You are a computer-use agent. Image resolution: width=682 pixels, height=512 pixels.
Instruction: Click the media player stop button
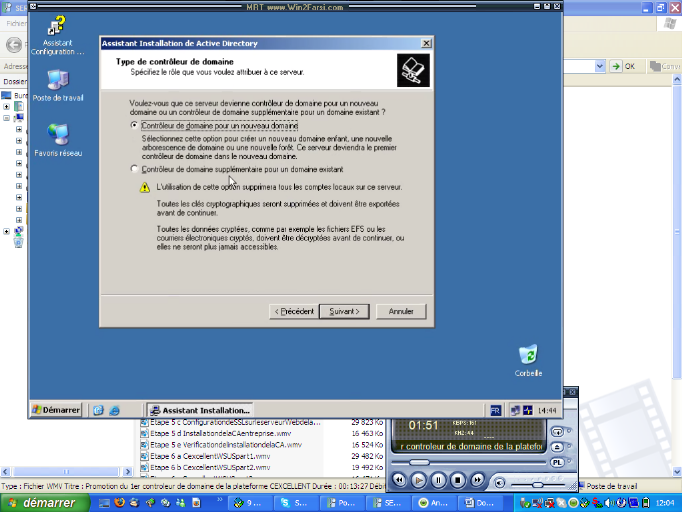click(458, 480)
